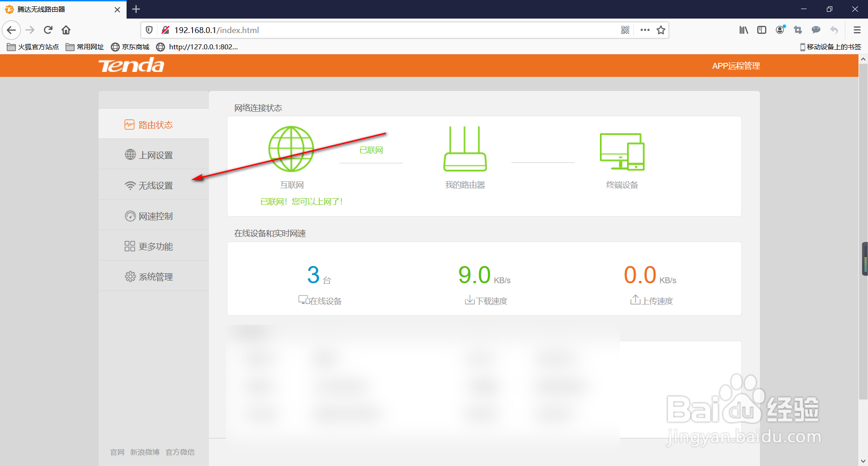Click the 在线设备 label icon
Viewport: 868px width, 466px height.
[x=303, y=300]
